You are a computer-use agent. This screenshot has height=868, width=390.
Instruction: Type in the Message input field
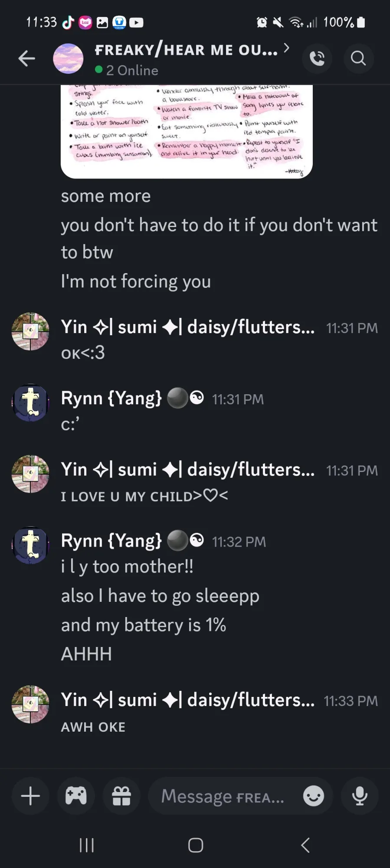(223, 796)
